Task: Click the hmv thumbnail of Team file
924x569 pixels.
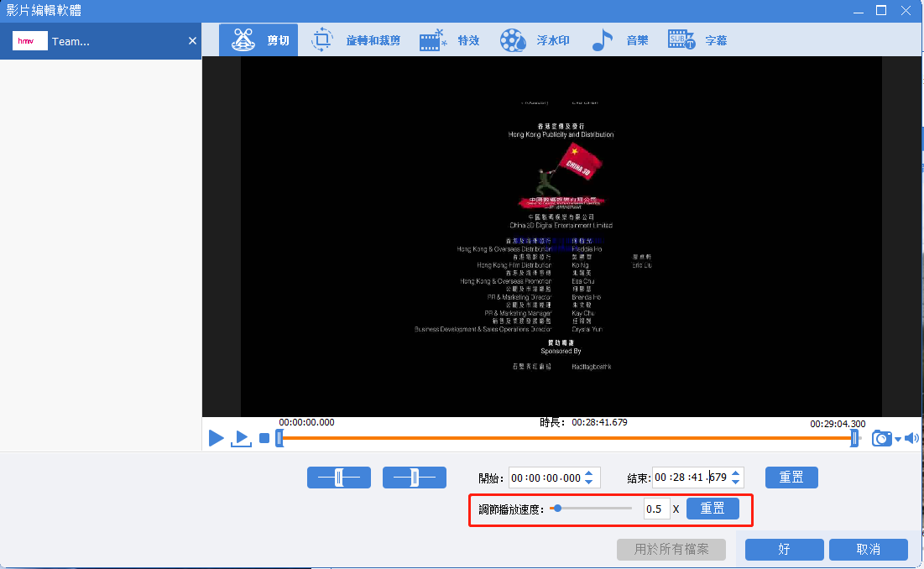Action: coord(30,40)
